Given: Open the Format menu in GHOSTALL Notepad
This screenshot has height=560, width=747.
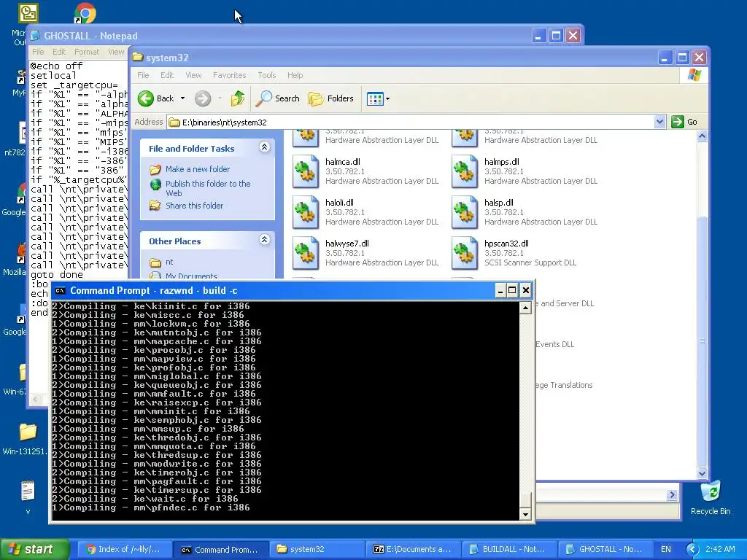Looking at the screenshot, I should (x=87, y=52).
